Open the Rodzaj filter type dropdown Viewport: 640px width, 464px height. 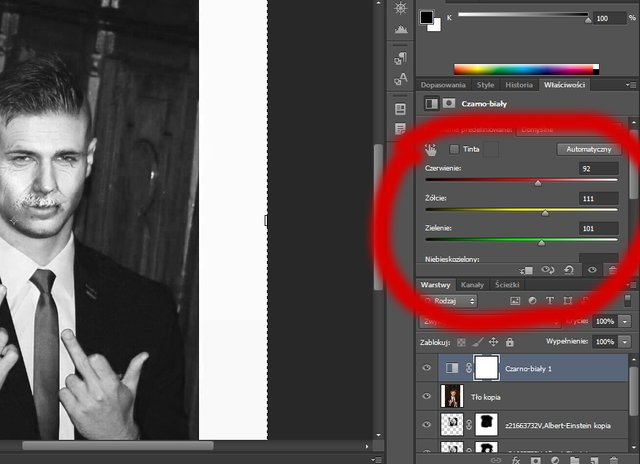coord(448,301)
